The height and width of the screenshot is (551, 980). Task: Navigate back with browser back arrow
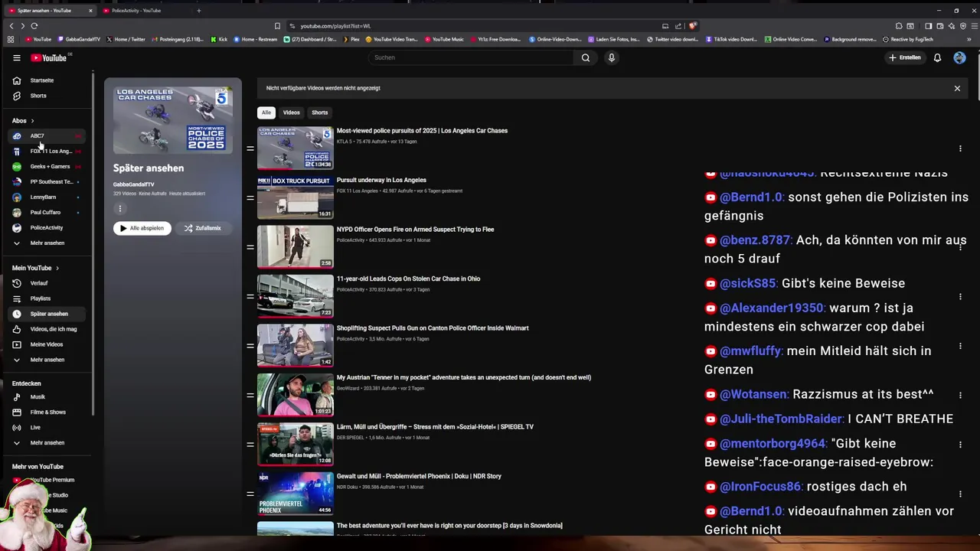(11, 26)
